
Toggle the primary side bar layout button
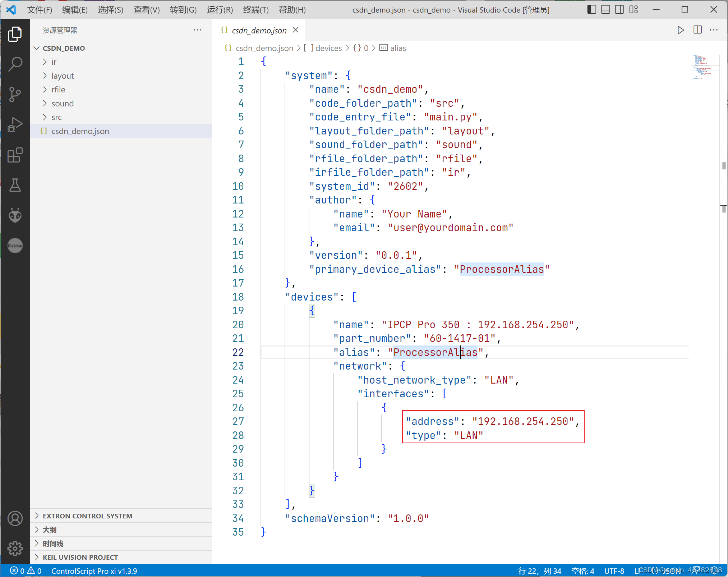click(x=591, y=10)
